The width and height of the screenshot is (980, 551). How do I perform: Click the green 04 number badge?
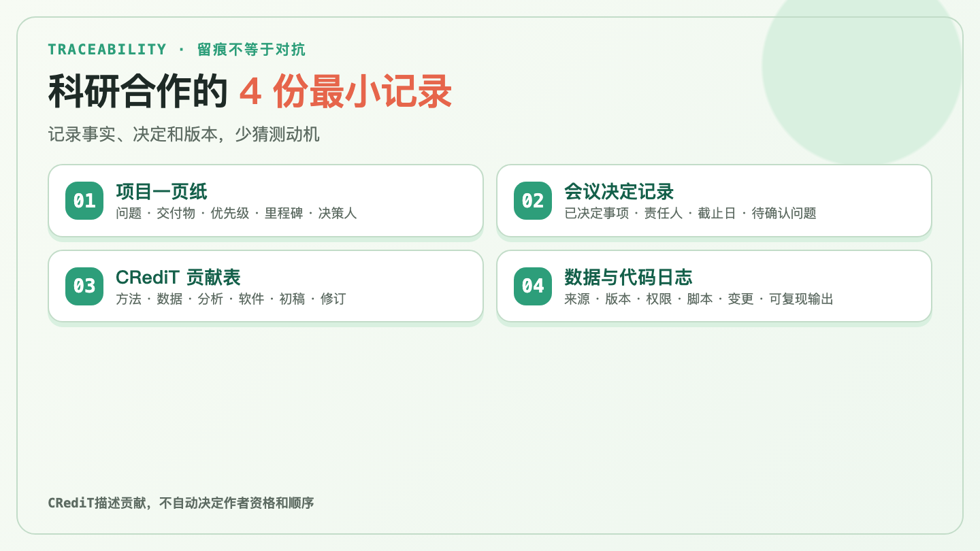[533, 286]
